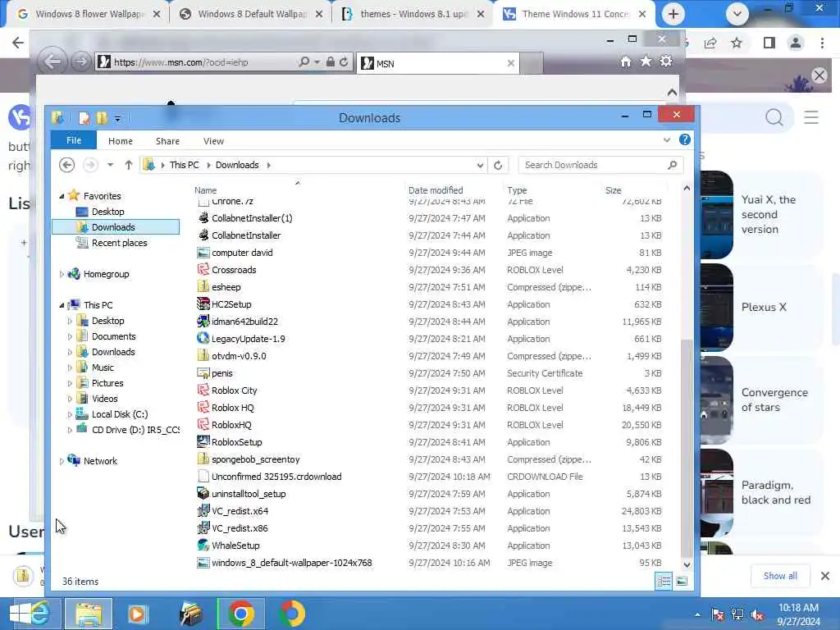This screenshot has height=630, width=840.
Task: Select CD Drive (D:) in navigation tree
Action: [x=135, y=430]
